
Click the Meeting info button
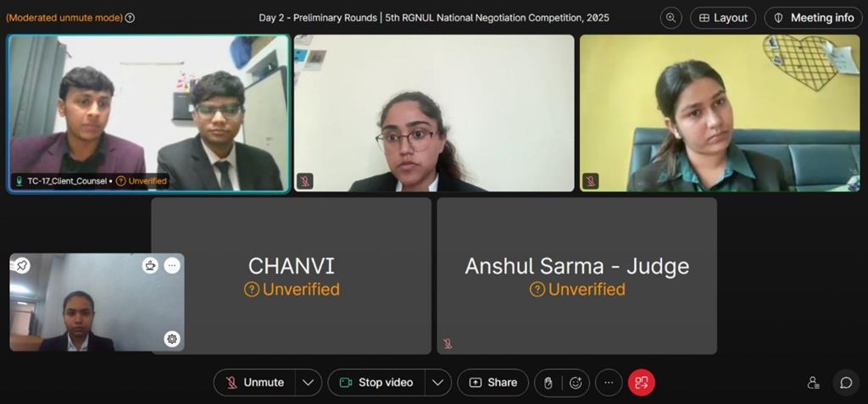click(x=813, y=18)
